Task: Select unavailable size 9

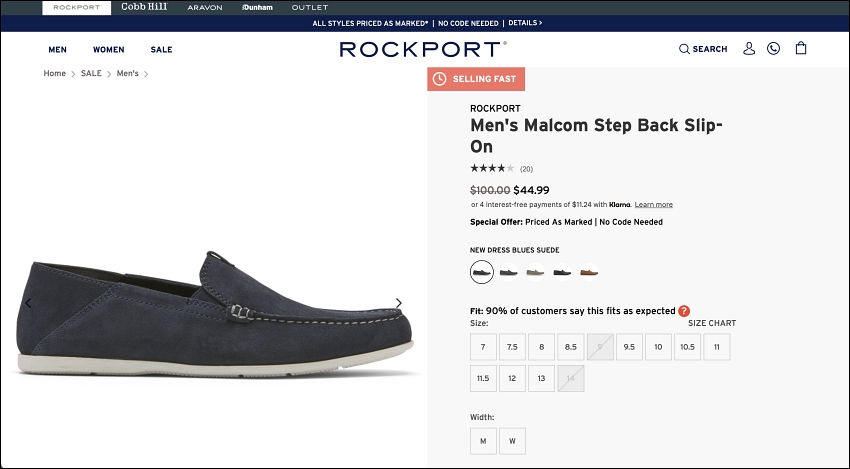Action: tap(600, 347)
